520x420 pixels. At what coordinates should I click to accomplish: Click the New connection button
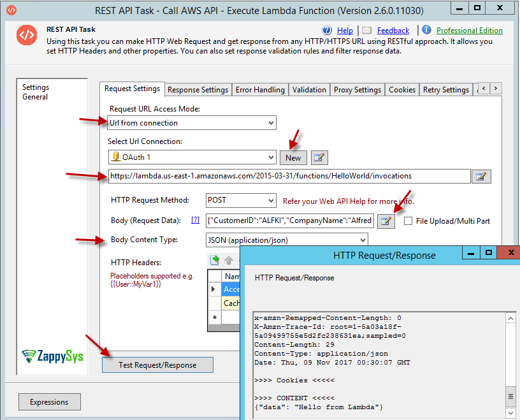293,158
